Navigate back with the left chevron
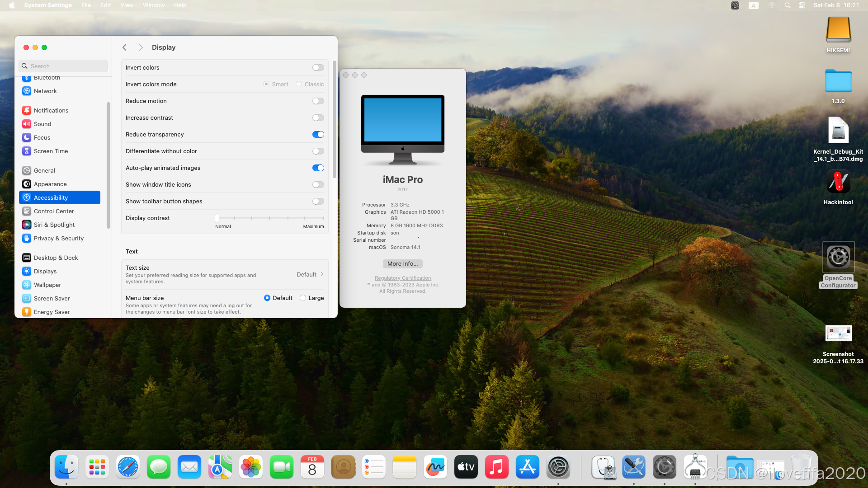This screenshot has height=488, width=868. coord(125,47)
